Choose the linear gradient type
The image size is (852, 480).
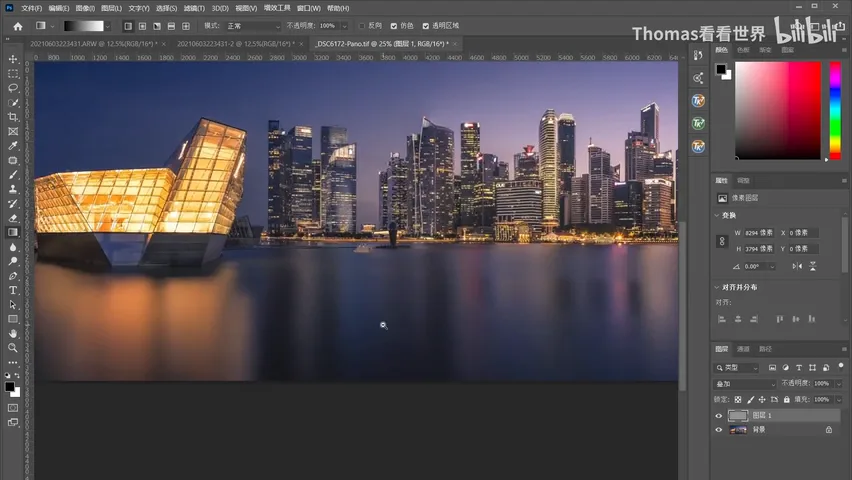[x=128, y=26]
